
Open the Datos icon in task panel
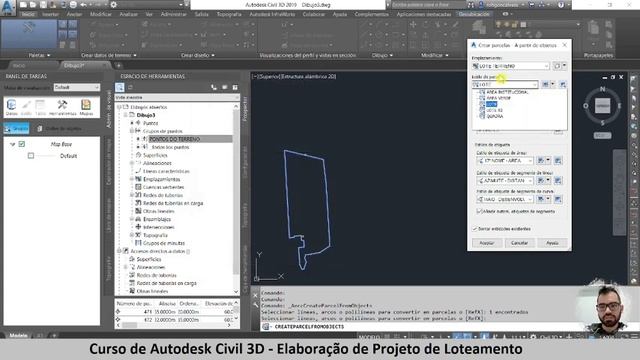tap(11, 107)
